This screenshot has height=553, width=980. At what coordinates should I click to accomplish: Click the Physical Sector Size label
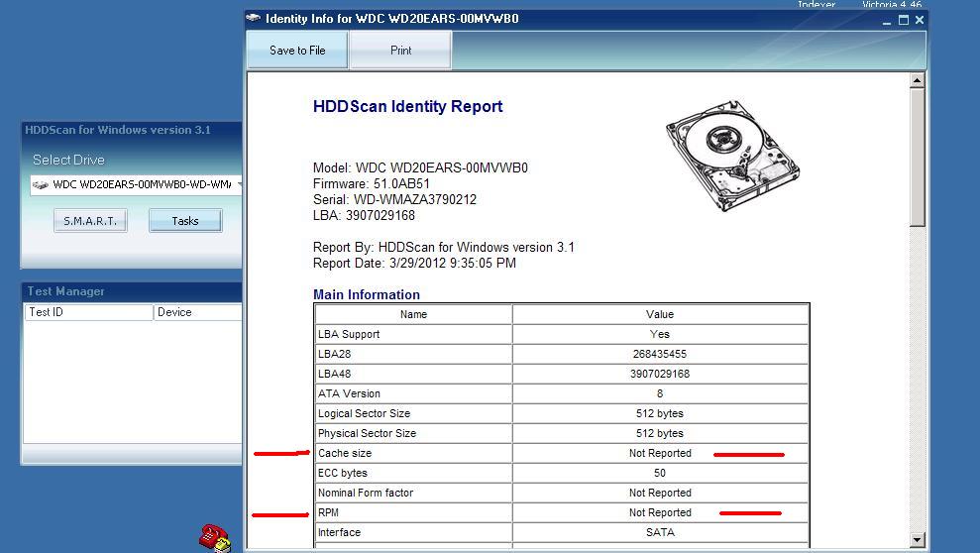coord(367,433)
